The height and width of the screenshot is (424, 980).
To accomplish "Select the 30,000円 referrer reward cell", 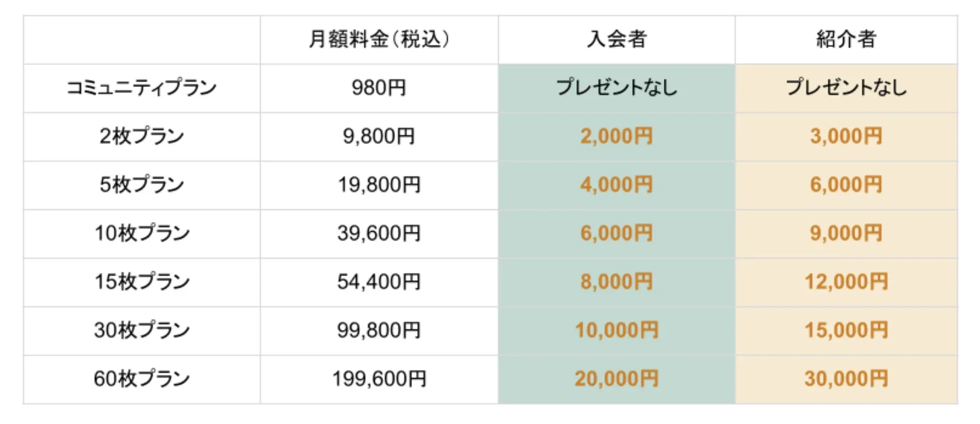I will tap(846, 379).
